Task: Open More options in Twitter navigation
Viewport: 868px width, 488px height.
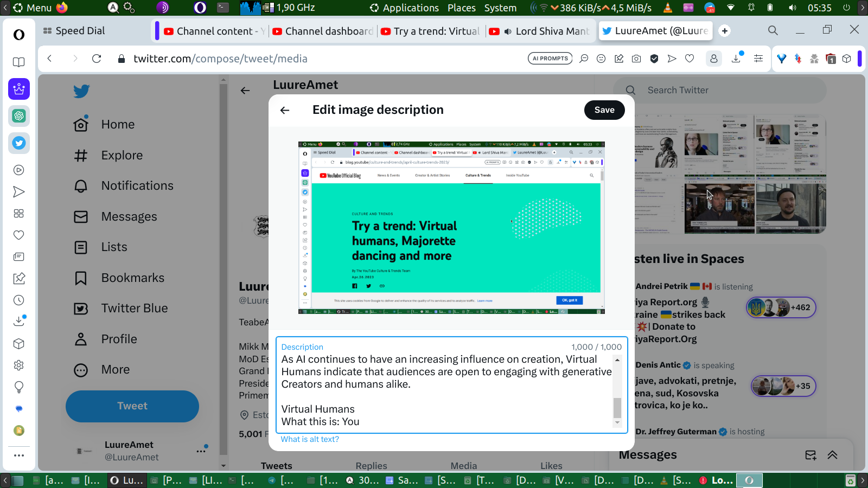Action: pyautogui.click(x=101, y=370)
